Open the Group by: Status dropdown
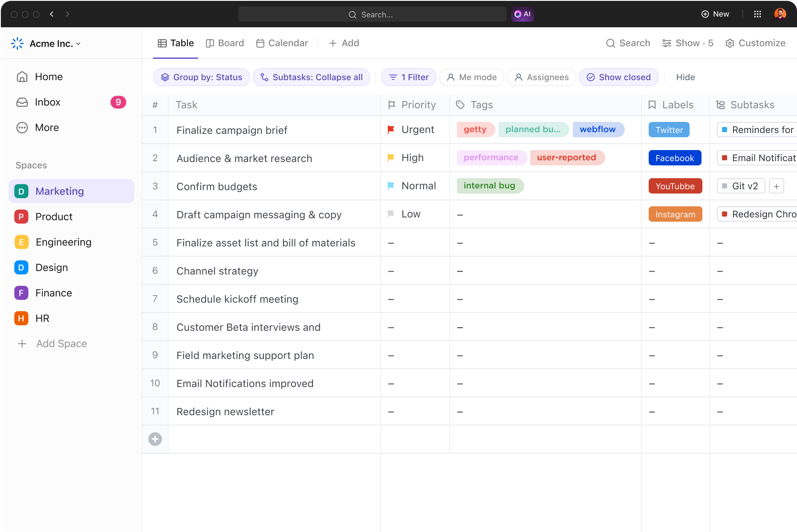 [x=202, y=77]
